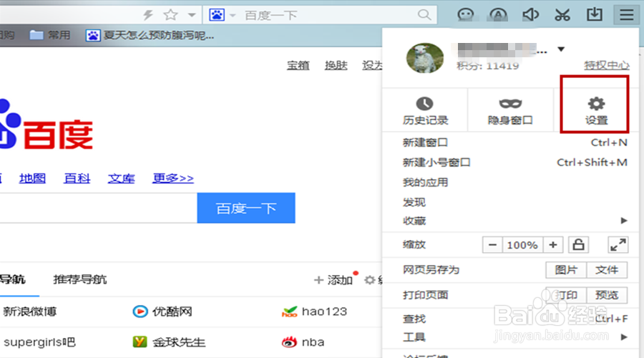Select 新建小号窗口 menu item

point(510,163)
